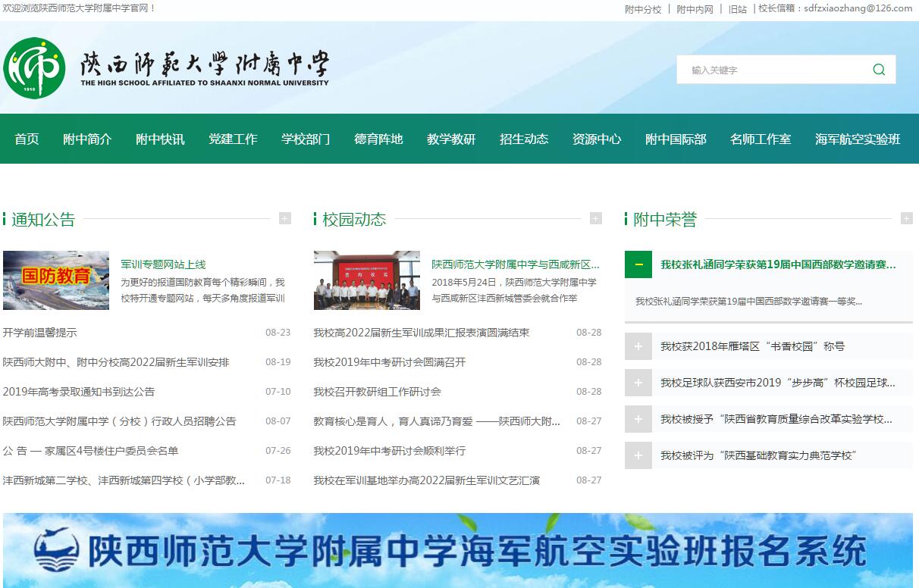Open more items in 通知公告 section
Screen dimensions: 919x588
click(285, 218)
